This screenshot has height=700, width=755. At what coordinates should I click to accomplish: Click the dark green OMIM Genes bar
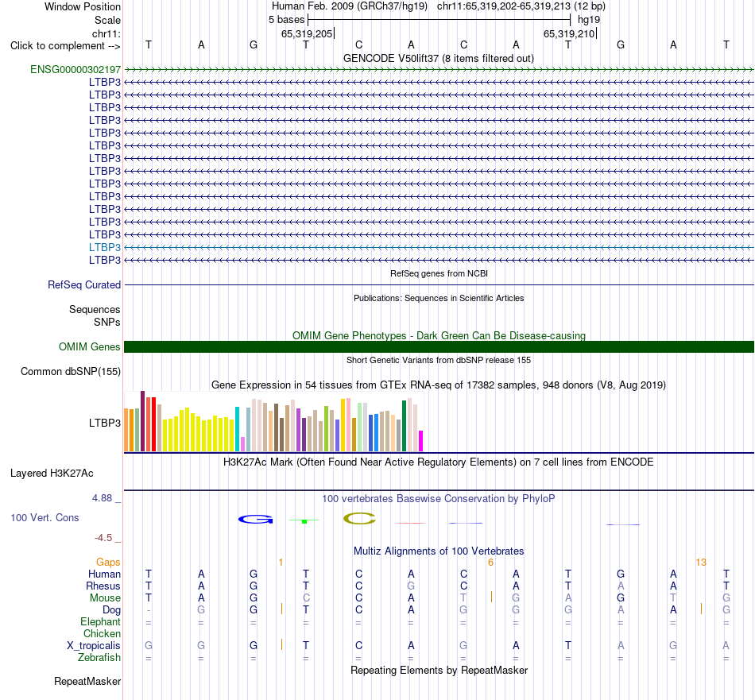click(x=439, y=346)
